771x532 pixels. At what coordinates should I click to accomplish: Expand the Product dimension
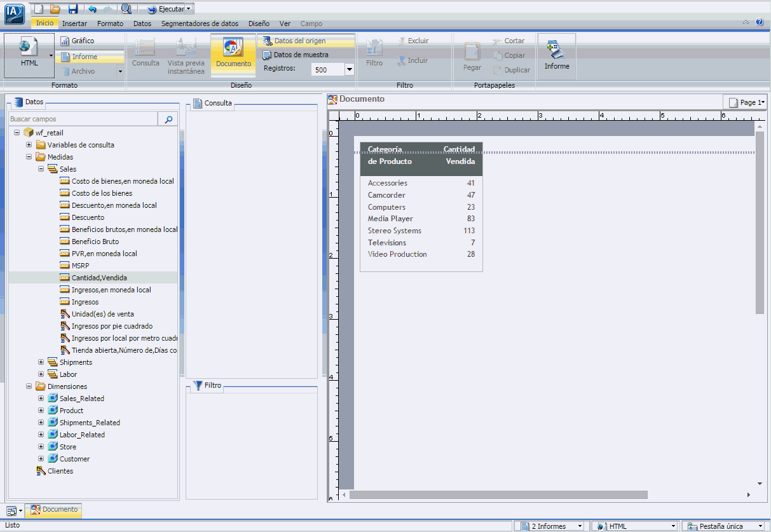[41, 411]
